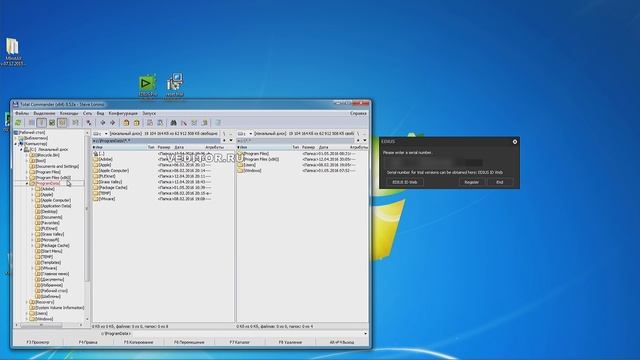Screen dimensions: 640x360
Task: Select Start Menu folder in tree
Action: (51, 251)
